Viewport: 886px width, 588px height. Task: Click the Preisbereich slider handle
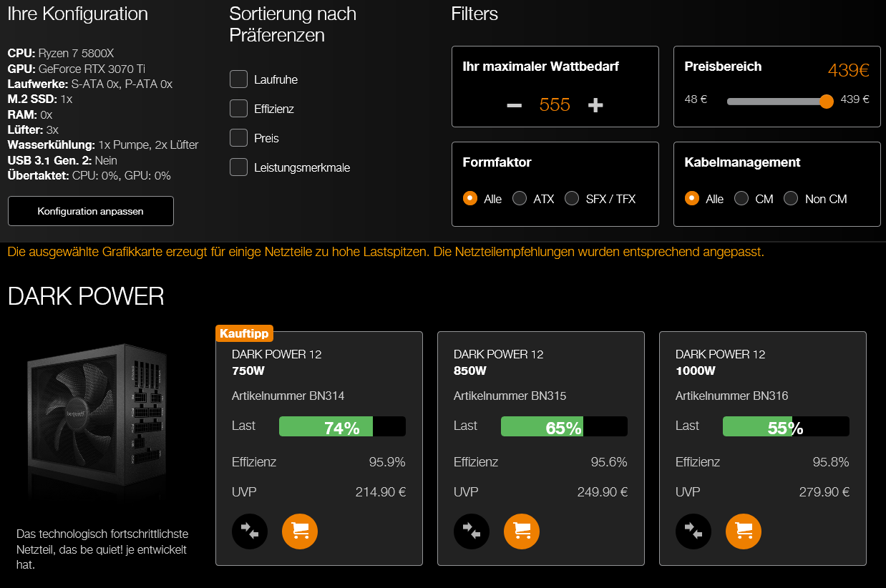(827, 101)
